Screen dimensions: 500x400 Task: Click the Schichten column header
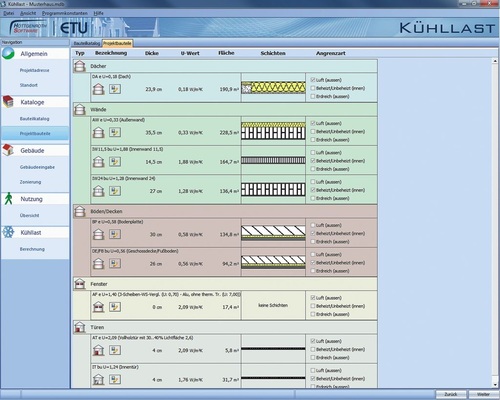pyautogui.click(x=273, y=53)
